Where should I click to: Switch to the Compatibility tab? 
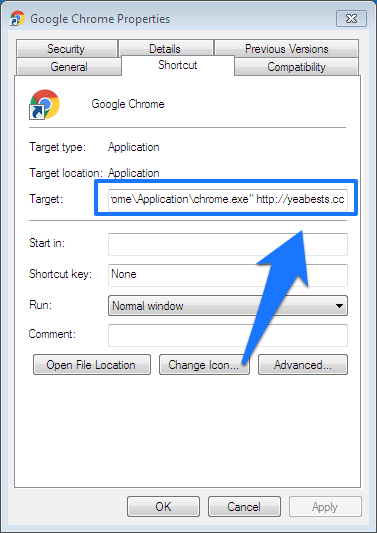[x=296, y=67]
